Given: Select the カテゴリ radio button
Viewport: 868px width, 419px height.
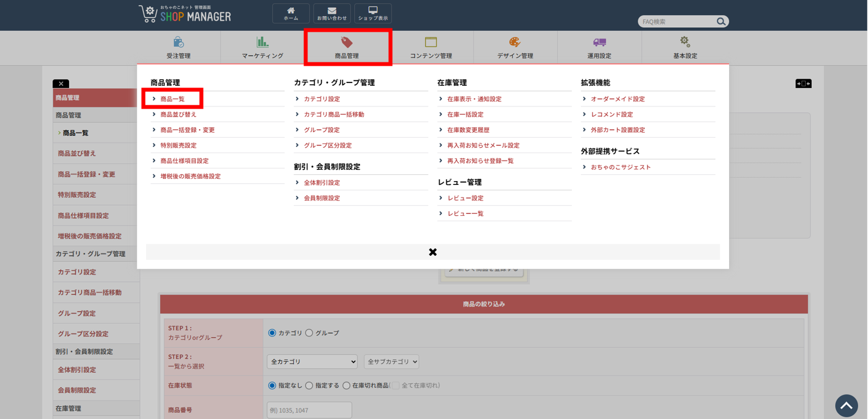Looking at the screenshot, I should pyautogui.click(x=272, y=333).
